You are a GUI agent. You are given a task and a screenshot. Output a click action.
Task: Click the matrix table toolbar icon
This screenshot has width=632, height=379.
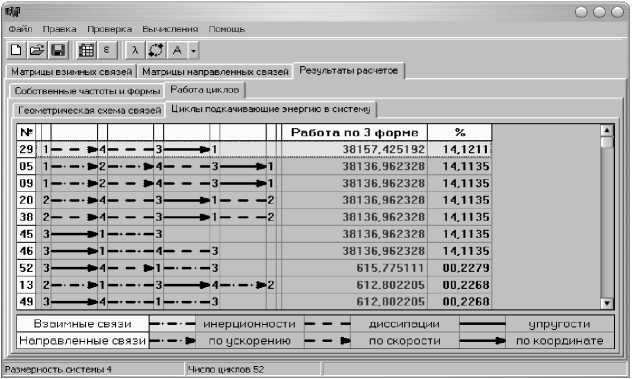86,50
